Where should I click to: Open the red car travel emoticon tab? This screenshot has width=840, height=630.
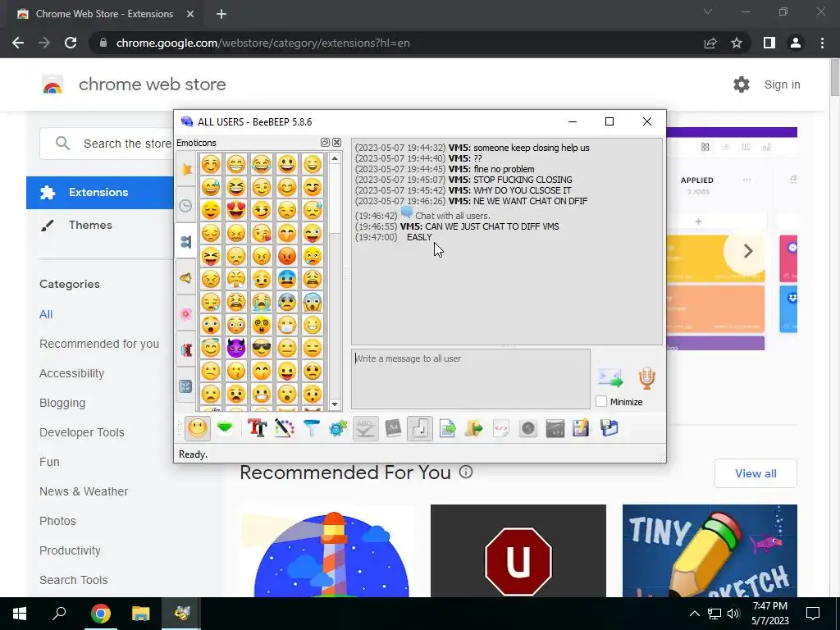(186, 350)
